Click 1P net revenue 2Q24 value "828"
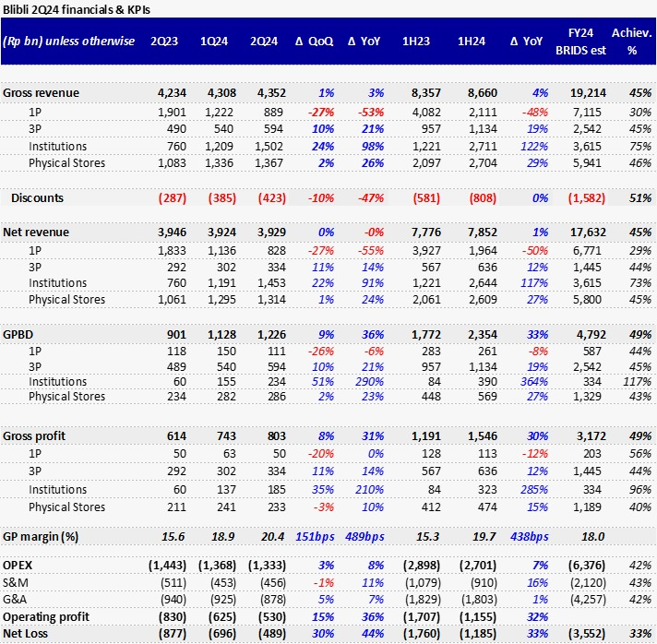Screen dimensions: 657x644 coord(275,251)
